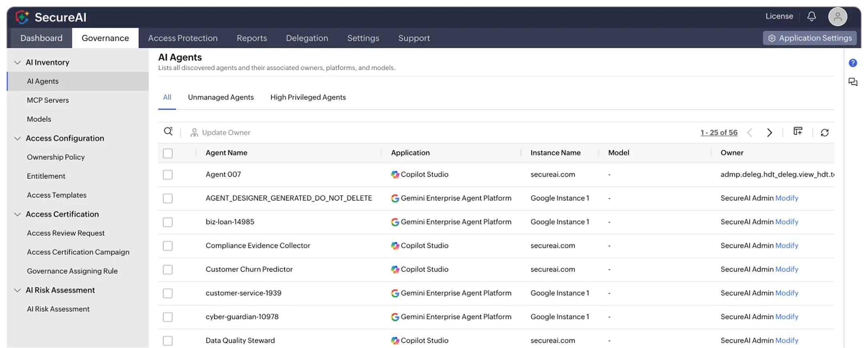Viewport: 868px width, 348px height.
Task: Click the add/remove columns icon
Action: click(798, 131)
